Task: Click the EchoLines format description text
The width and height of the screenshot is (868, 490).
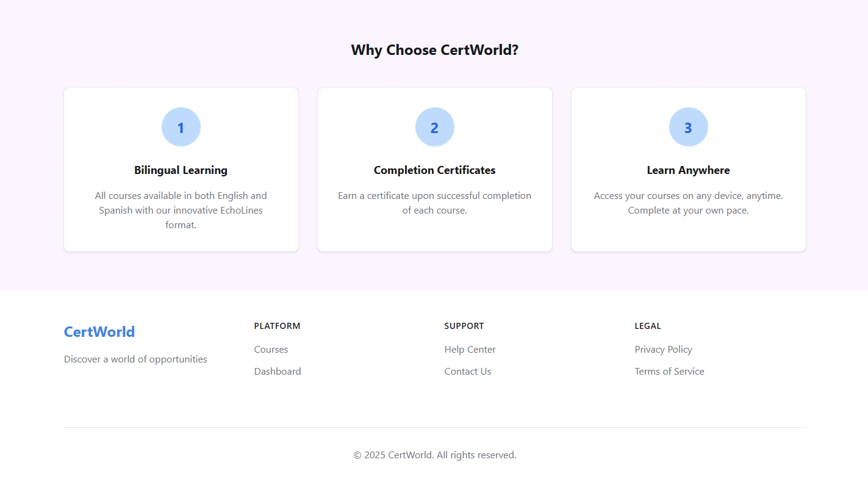Action: click(181, 211)
